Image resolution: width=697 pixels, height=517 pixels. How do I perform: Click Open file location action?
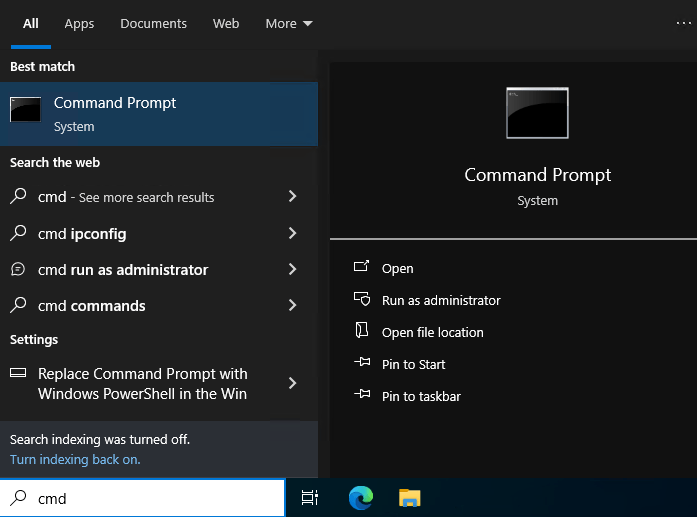433,333
